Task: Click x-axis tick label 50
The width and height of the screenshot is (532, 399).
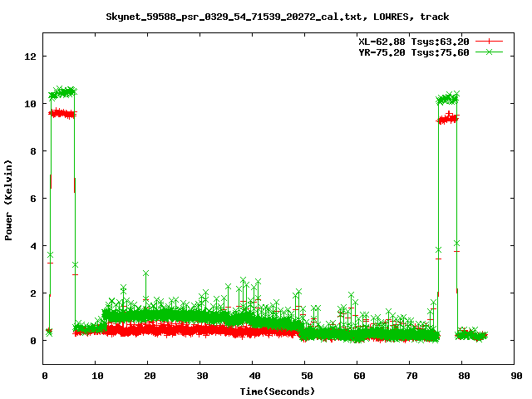Action: 307,376
